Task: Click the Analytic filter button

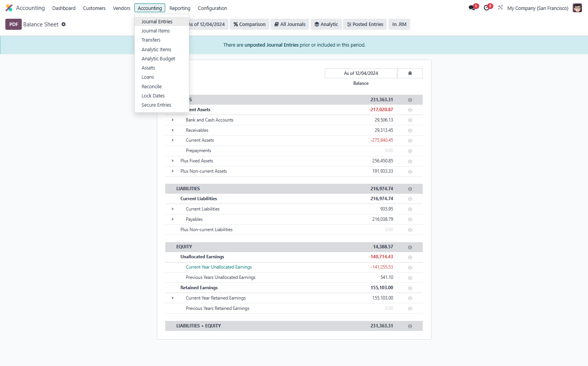Action: pos(326,24)
